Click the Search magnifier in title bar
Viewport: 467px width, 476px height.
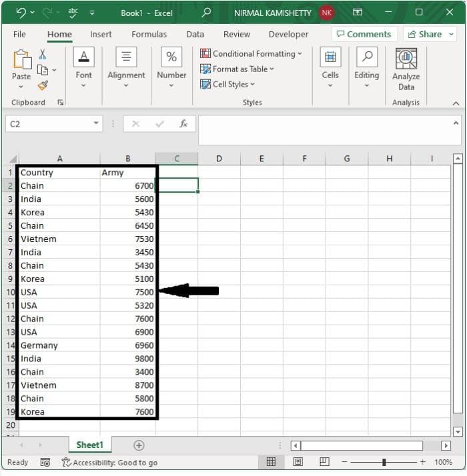(x=206, y=13)
